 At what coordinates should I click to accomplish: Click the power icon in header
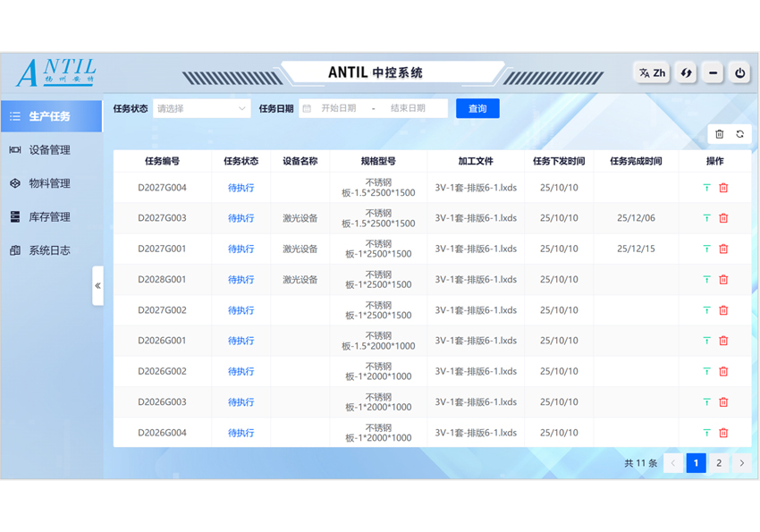coord(739,73)
